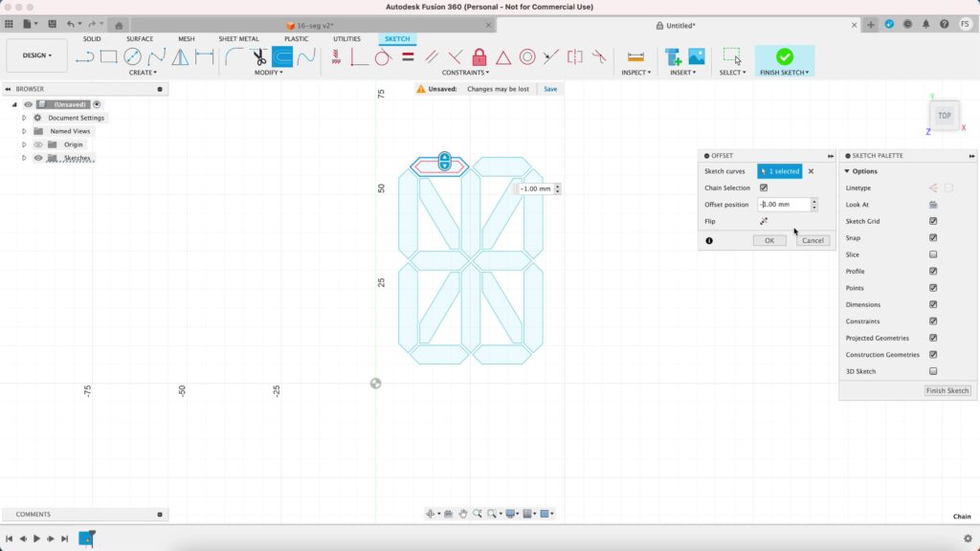The width and height of the screenshot is (980, 551).
Task: Click the Flip offset direction icon
Action: tap(764, 221)
